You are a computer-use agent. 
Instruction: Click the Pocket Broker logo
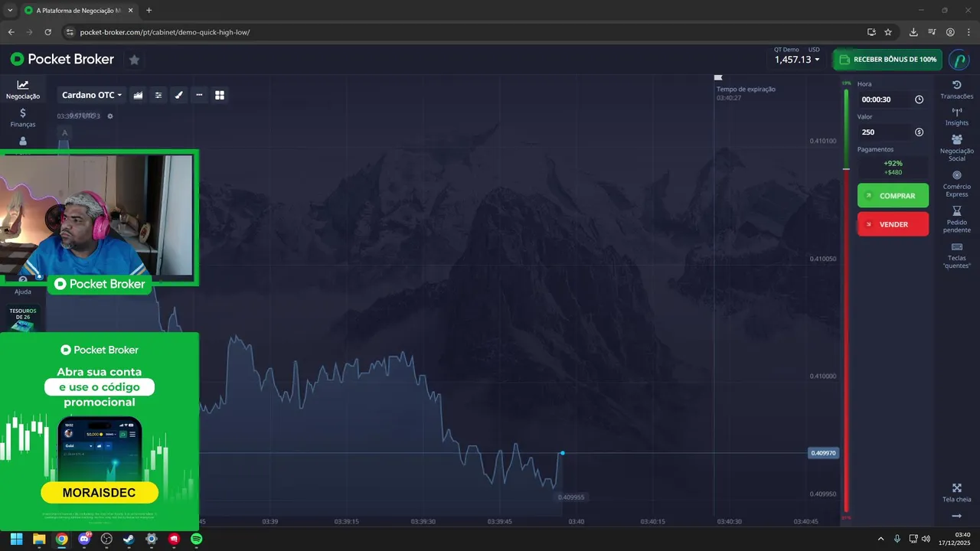click(62, 60)
